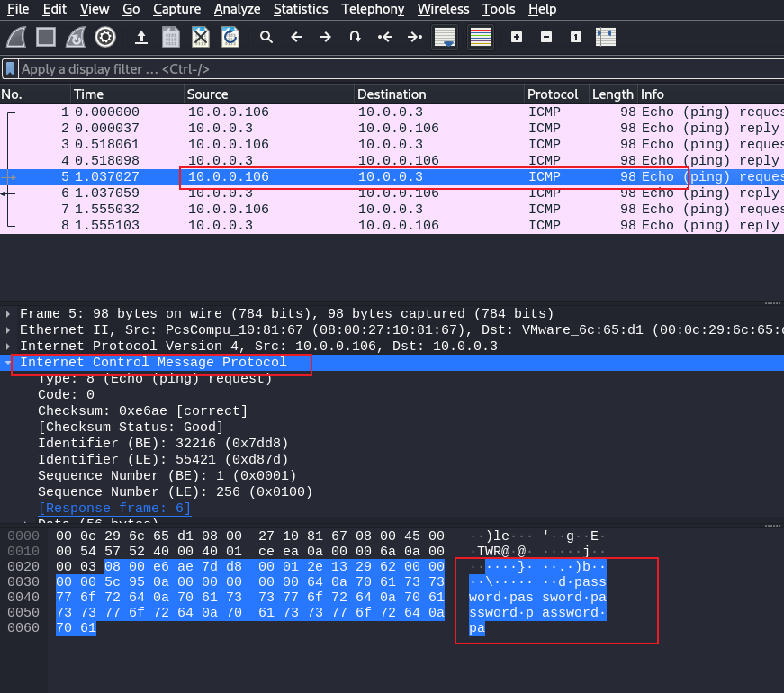784x693 pixels.
Task: Focus the display filter input field
Action: tap(400, 69)
